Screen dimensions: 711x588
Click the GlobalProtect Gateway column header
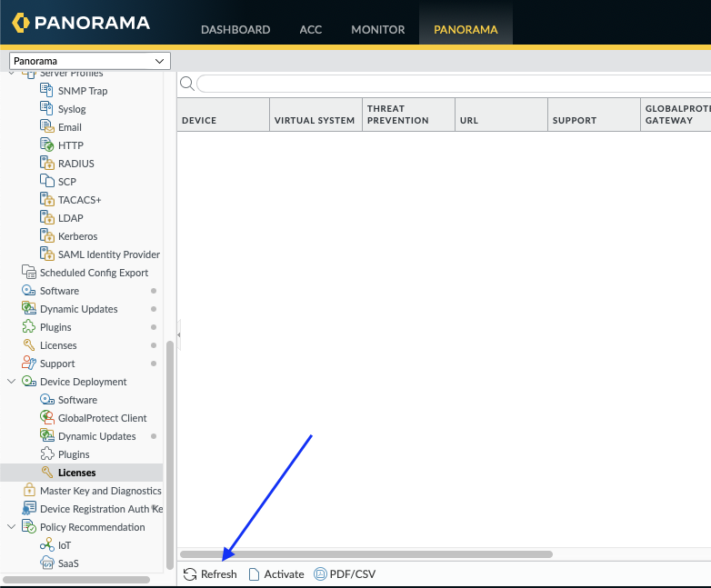click(x=676, y=115)
